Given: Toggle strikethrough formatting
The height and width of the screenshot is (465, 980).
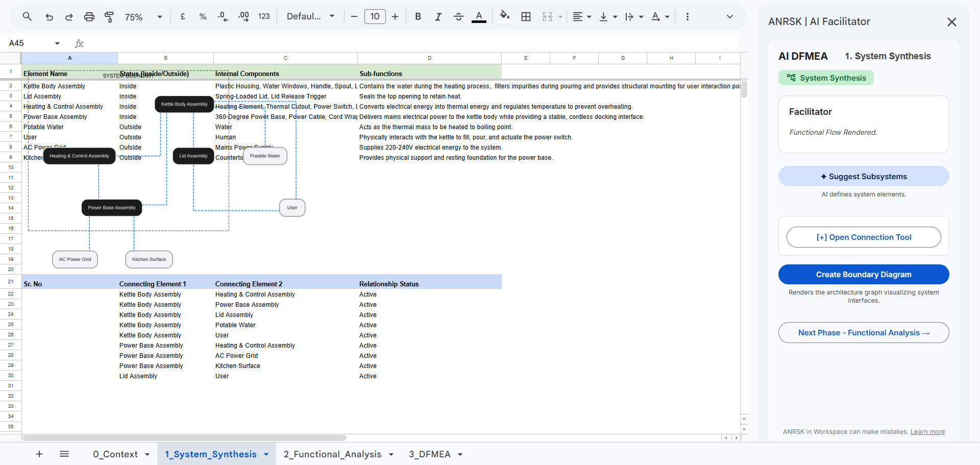Looking at the screenshot, I should point(458,17).
